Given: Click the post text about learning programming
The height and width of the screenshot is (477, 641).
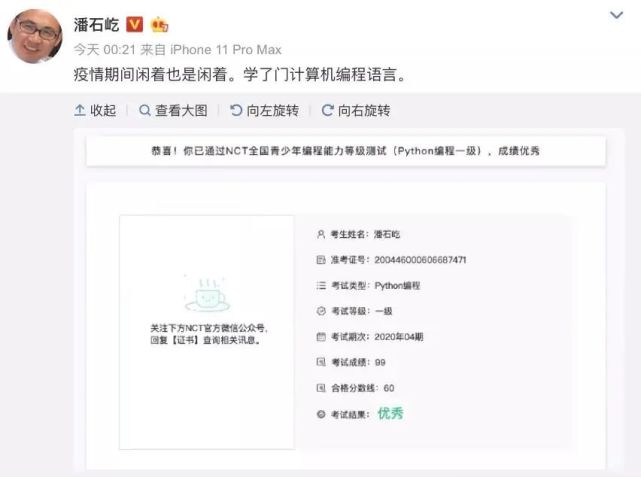Looking at the screenshot, I should (240, 74).
